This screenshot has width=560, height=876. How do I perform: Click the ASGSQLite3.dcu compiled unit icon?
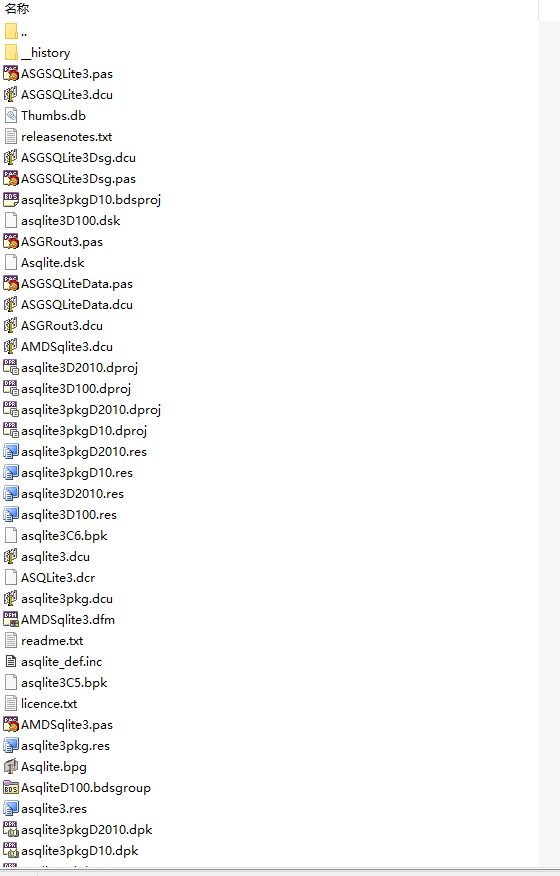coord(11,94)
